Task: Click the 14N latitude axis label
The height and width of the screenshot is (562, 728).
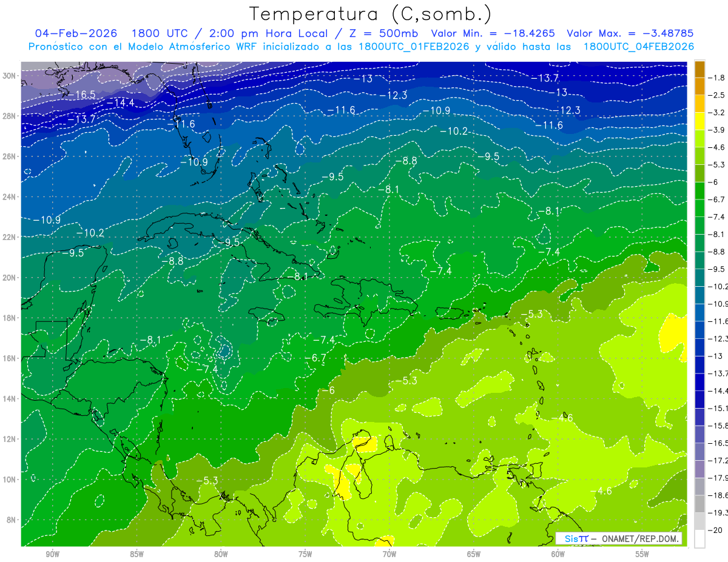Action: pyautogui.click(x=10, y=398)
